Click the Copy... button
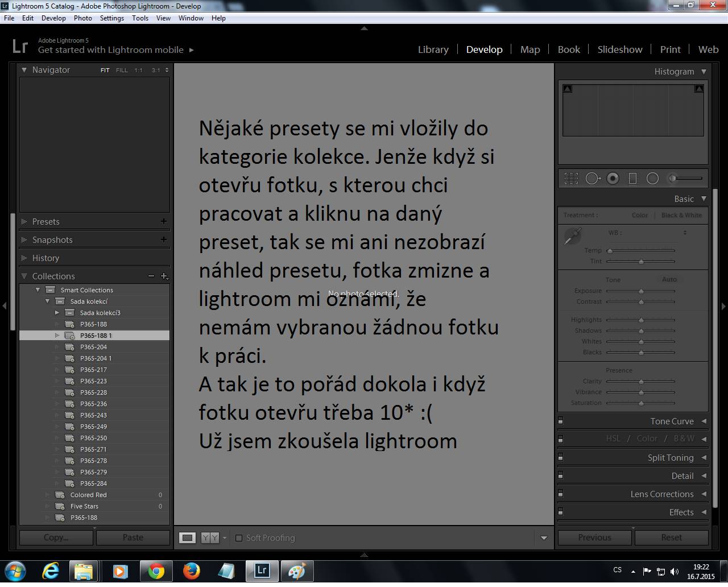The image size is (728, 587). click(x=57, y=538)
